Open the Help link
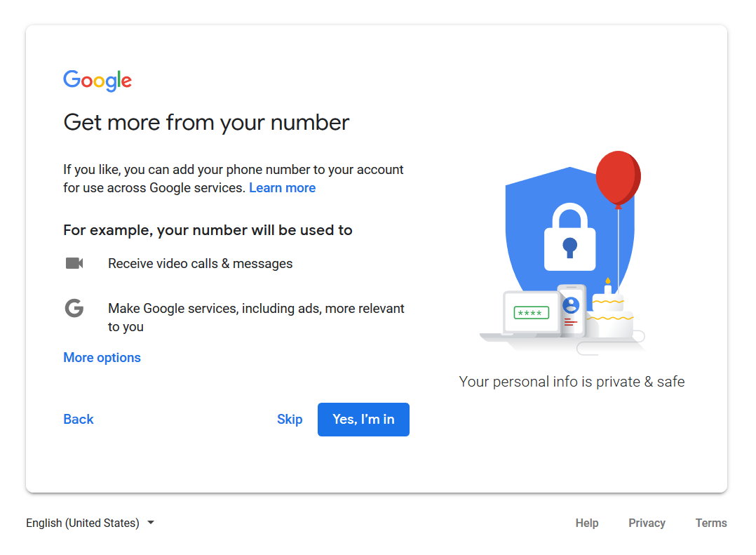This screenshot has width=756, height=555. click(587, 523)
